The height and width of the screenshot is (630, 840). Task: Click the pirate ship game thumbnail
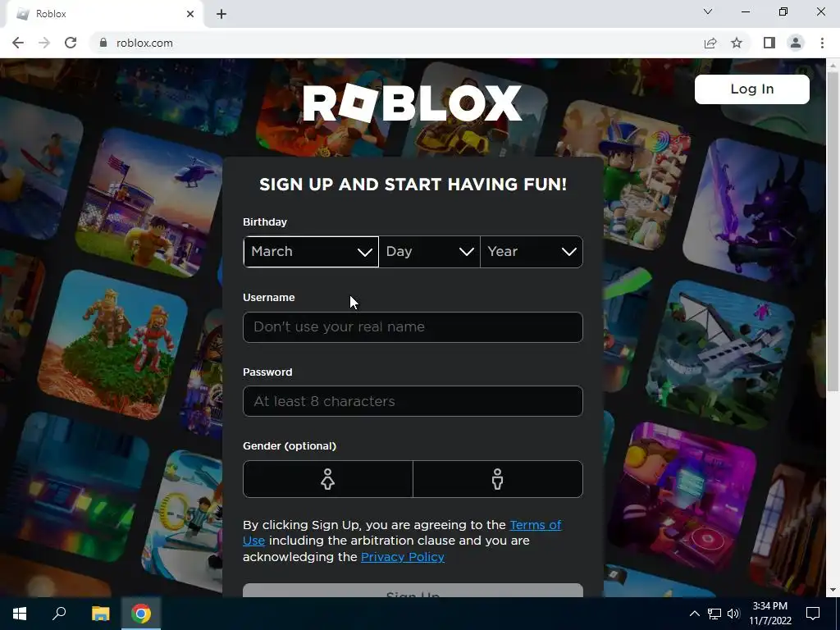719,354
